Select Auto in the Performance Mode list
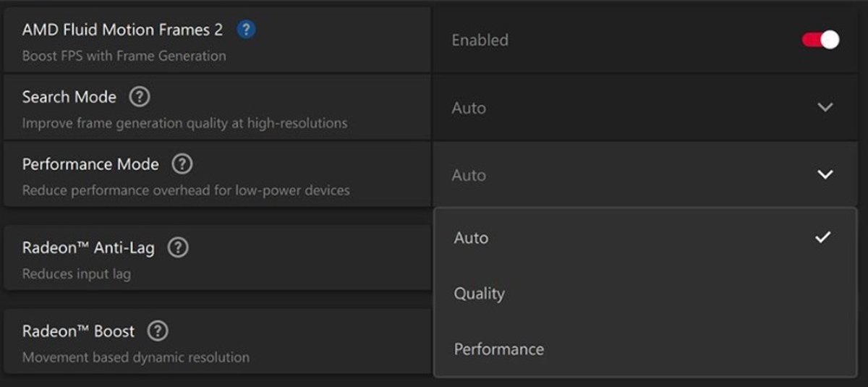868x387 pixels. pyautogui.click(x=472, y=238)
